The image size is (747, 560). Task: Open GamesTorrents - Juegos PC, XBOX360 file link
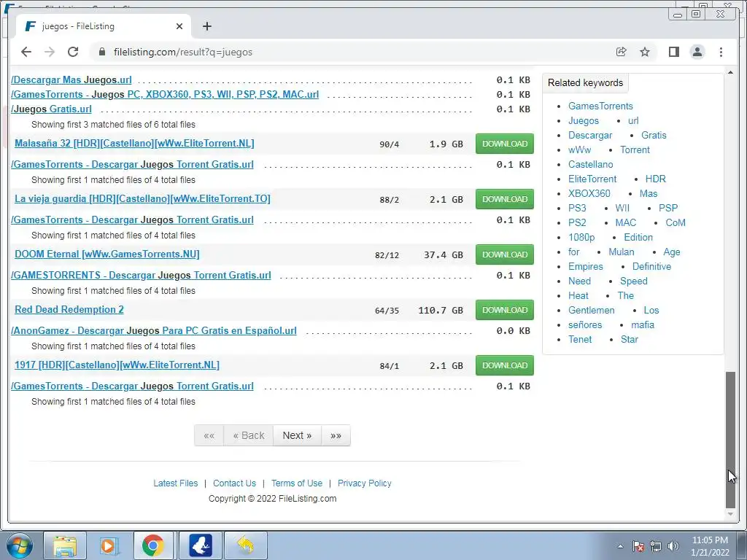[165, 94]
